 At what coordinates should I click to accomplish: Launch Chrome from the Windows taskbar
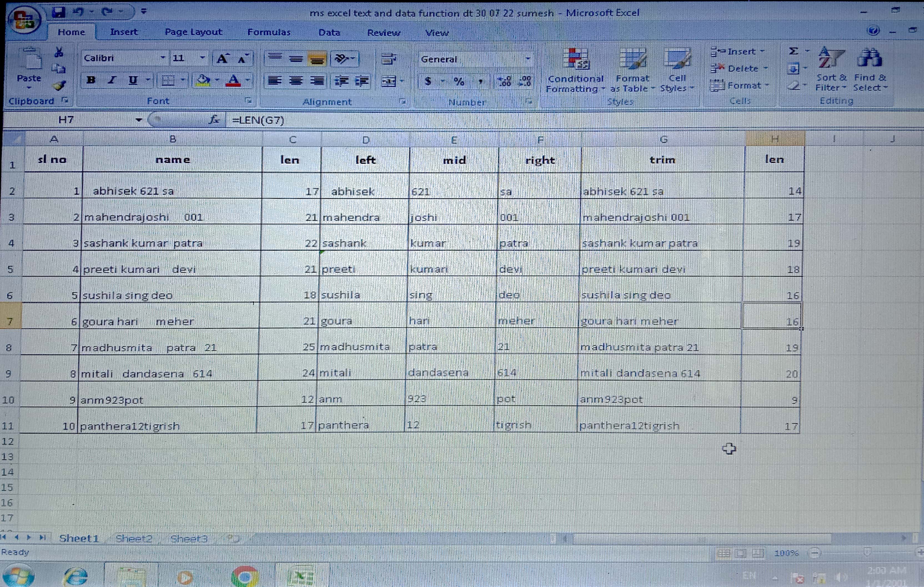(245, 576)
